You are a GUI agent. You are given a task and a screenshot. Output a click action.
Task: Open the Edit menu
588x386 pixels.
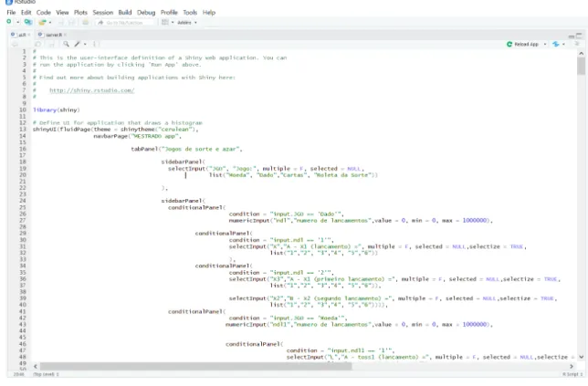click(x=26, y=13)
